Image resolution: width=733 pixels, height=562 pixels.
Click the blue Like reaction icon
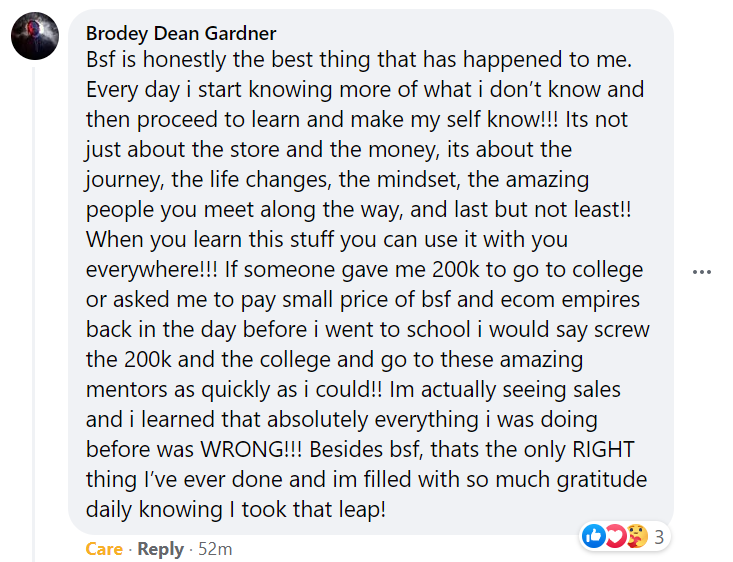(593, 537)
